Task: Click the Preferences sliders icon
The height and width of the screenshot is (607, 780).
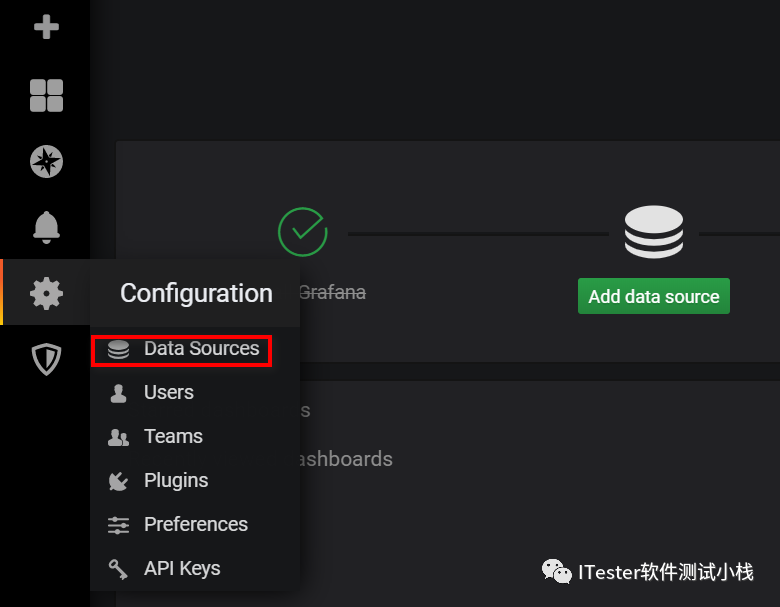Action: click(x=119, y=525)
